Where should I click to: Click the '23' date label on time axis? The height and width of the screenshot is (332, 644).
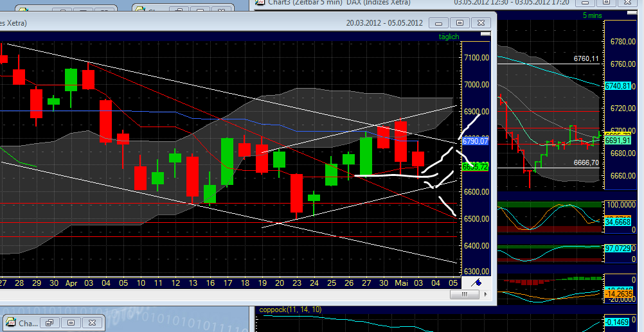296,283
